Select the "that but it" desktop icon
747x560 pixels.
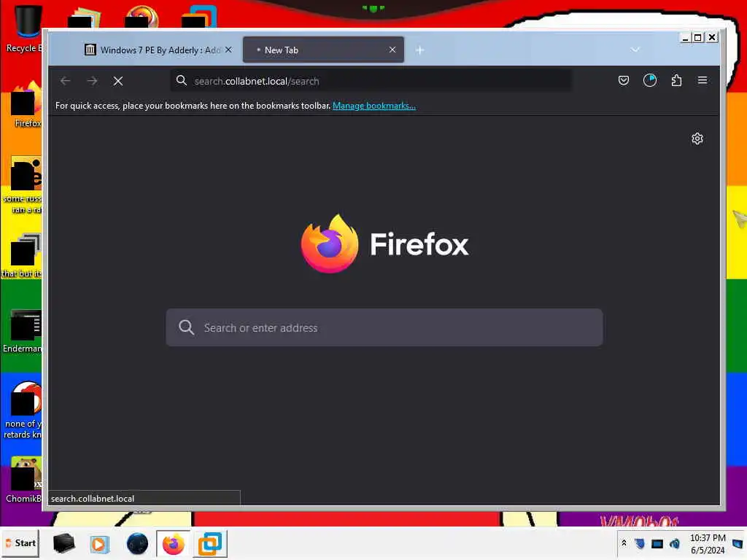(23, 256)
